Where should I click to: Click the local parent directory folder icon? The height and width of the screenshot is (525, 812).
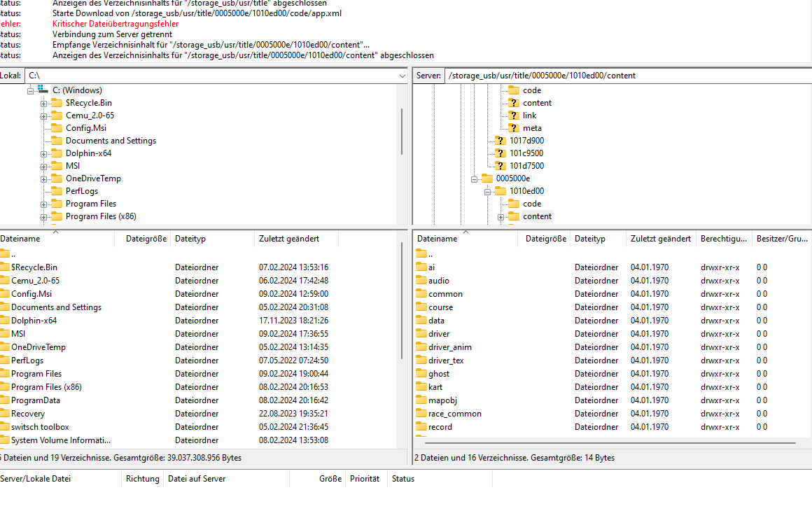click(x=5, y=253)
